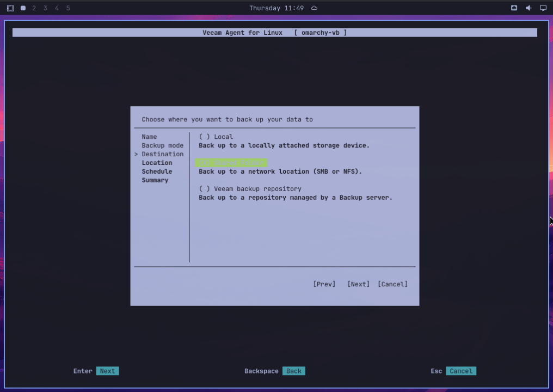
Task: Switch to workspace 3
Action: click(x=45, y=8)
